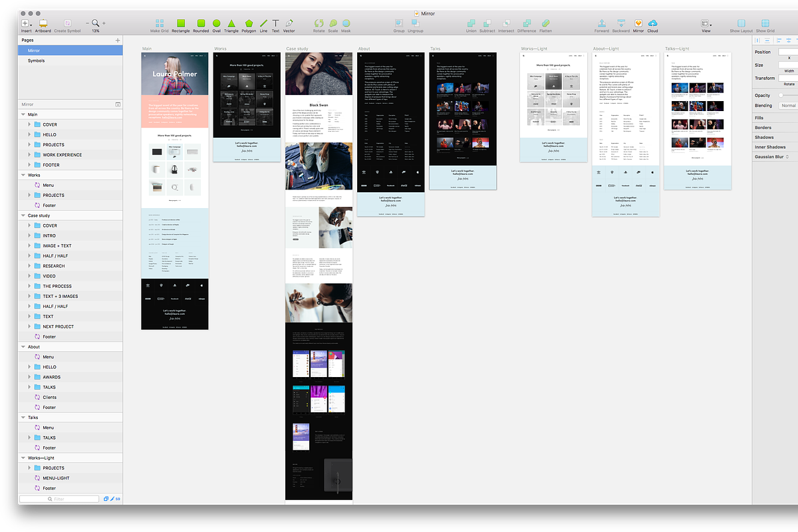Collapse the Works—Light artboard group

coord(23,458)
